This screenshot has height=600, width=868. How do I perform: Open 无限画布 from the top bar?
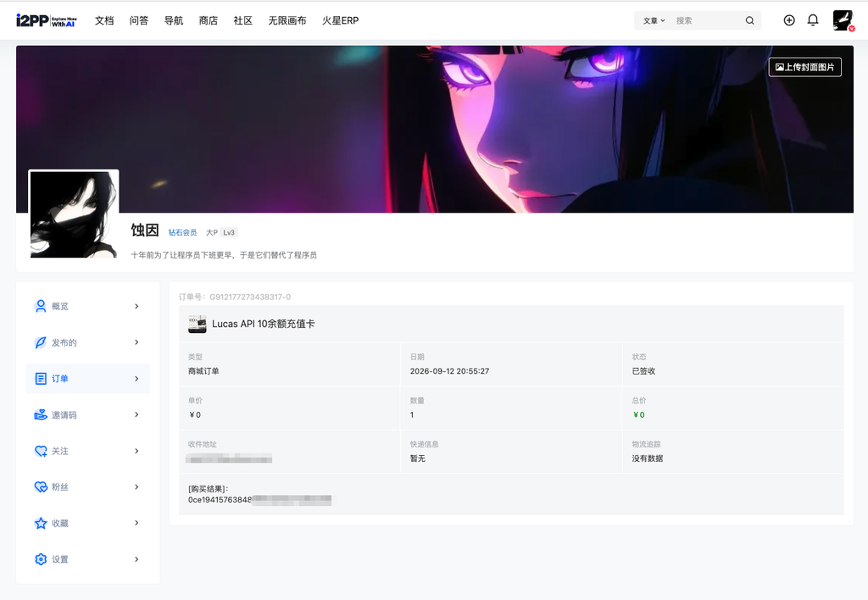(x=287, y=20)
